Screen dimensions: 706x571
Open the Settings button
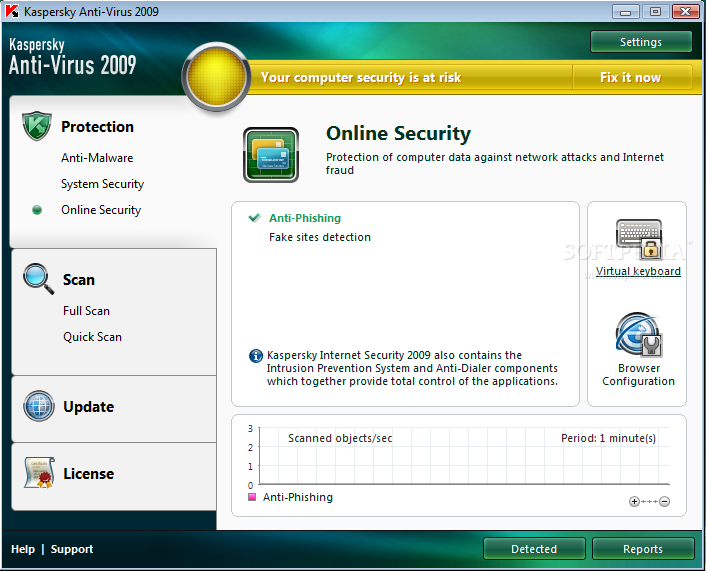tap(641, 42)
